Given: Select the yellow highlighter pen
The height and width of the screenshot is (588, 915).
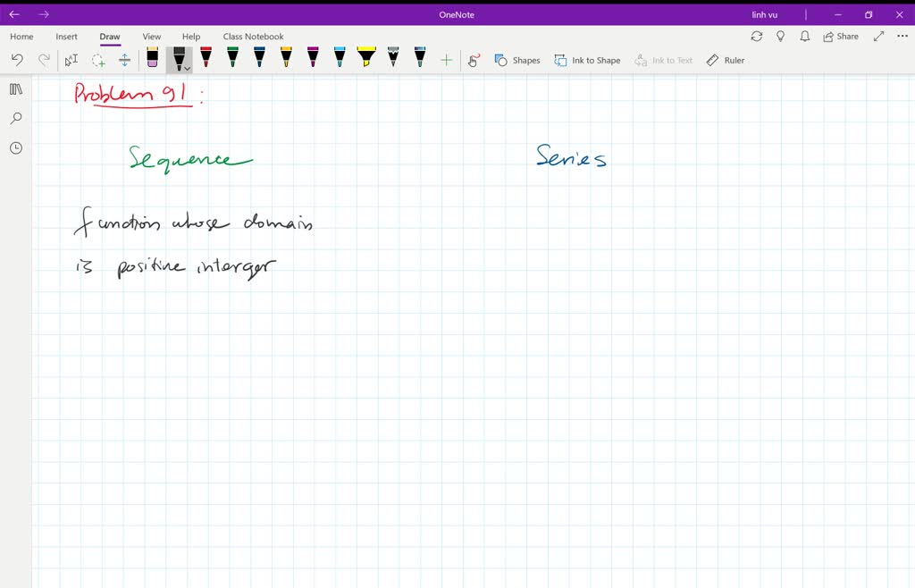Looking at the screenshot, I should [366, 57].
